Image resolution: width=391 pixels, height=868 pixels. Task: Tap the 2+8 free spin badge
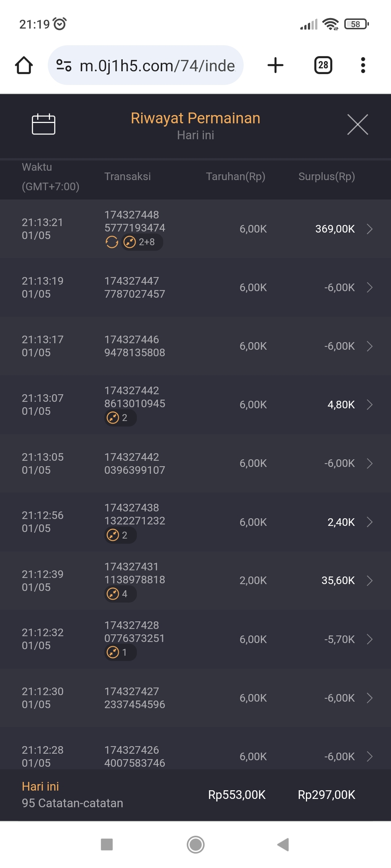click(142, 242)
